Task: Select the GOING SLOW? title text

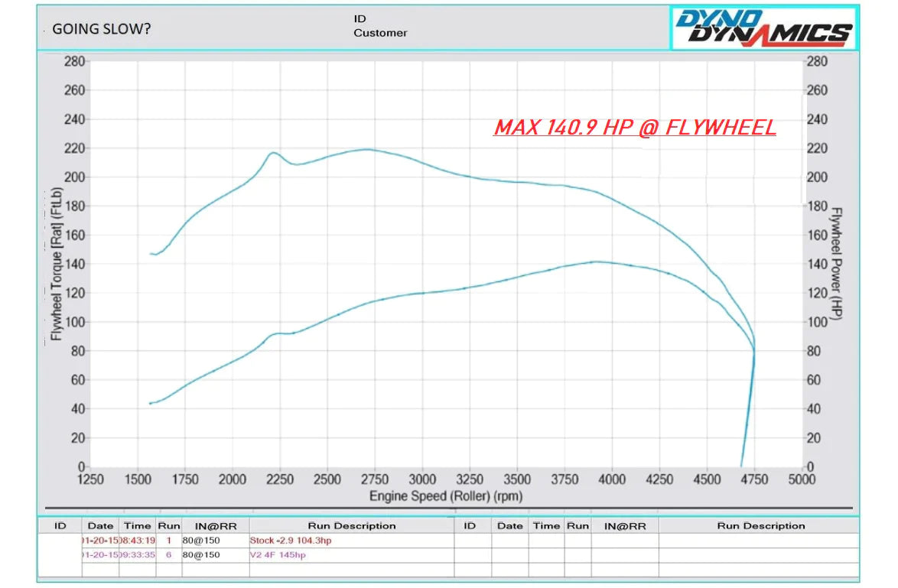Action: 101,30
